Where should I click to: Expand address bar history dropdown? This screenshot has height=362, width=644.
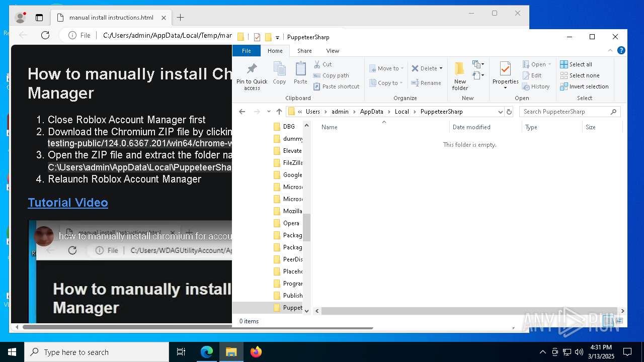[x=500, y=112]
